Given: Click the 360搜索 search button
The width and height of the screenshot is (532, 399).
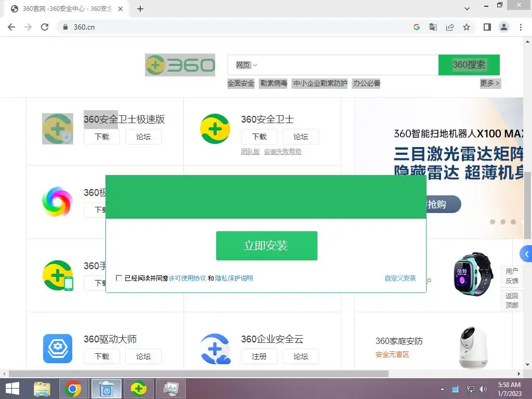Looking at the screenshot, I should [469, 65].
